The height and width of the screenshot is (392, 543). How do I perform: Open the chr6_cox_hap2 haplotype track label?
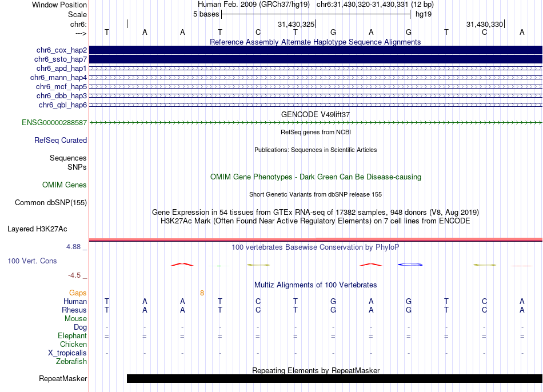(x=62, y=50)
